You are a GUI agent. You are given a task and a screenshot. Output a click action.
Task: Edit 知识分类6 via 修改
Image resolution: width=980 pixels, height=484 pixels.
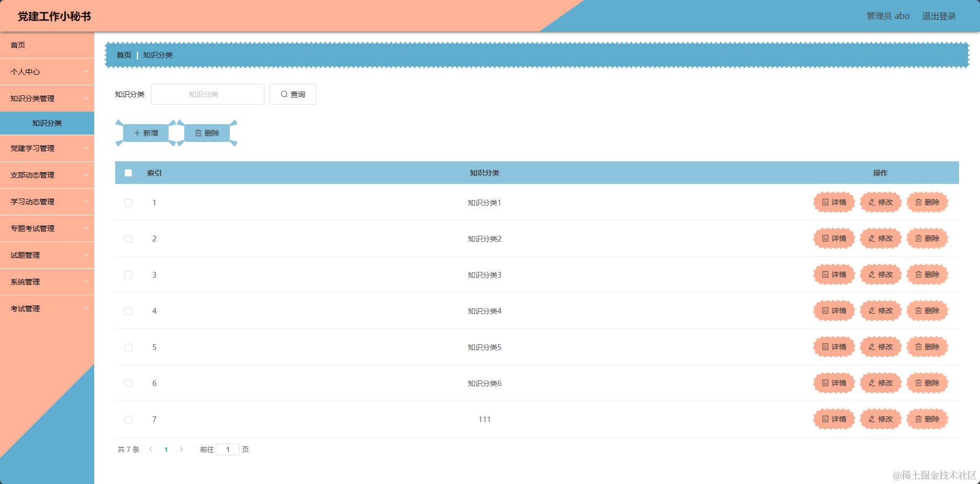tap(881, 383)
